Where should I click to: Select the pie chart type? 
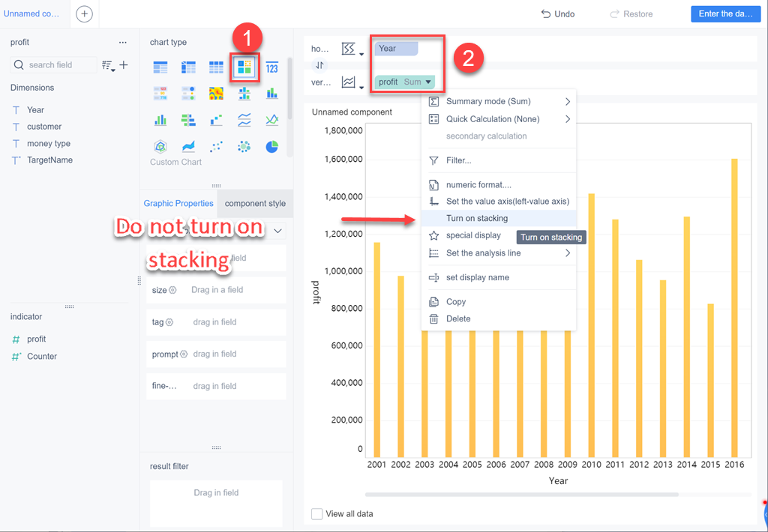(271, 146)
